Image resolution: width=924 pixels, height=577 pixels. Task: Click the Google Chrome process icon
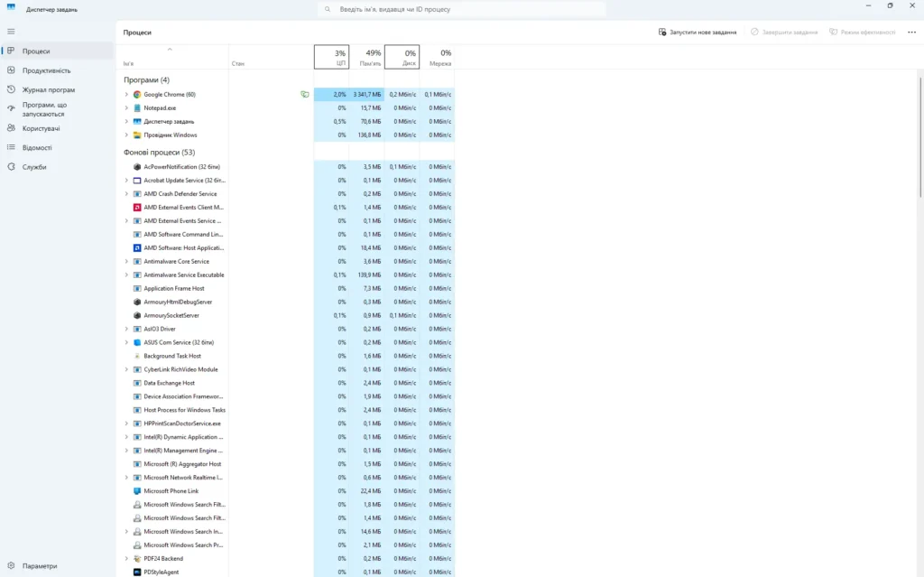[x=137, y=95]
